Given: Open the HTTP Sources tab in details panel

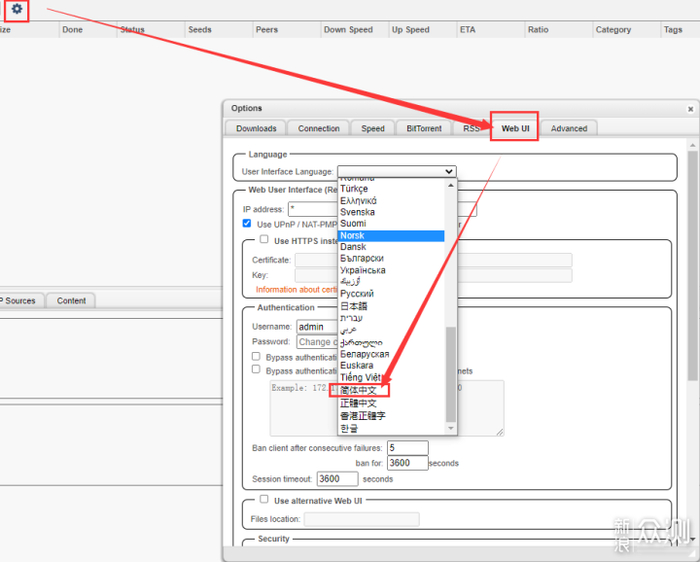Looking at the screenshot, I should (x=21, y=301).
